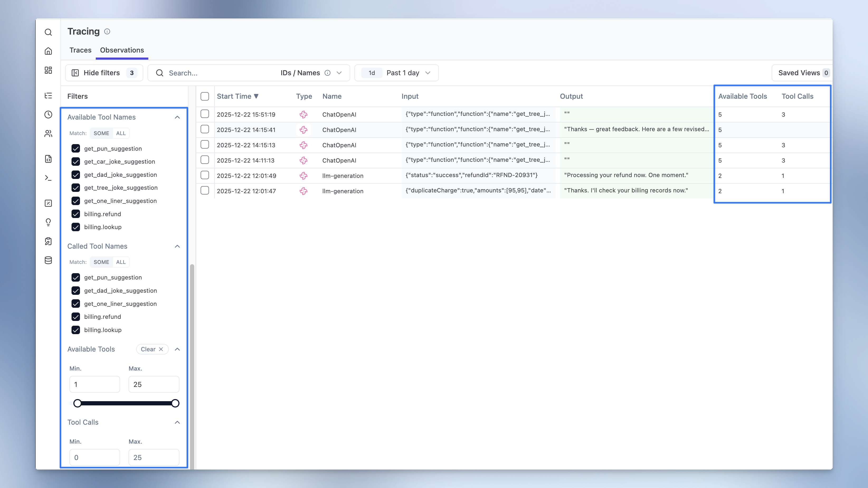868x488 pixels.
Task: Select the Tracing icon in sidebar
Action: click(x=48, y=96)
